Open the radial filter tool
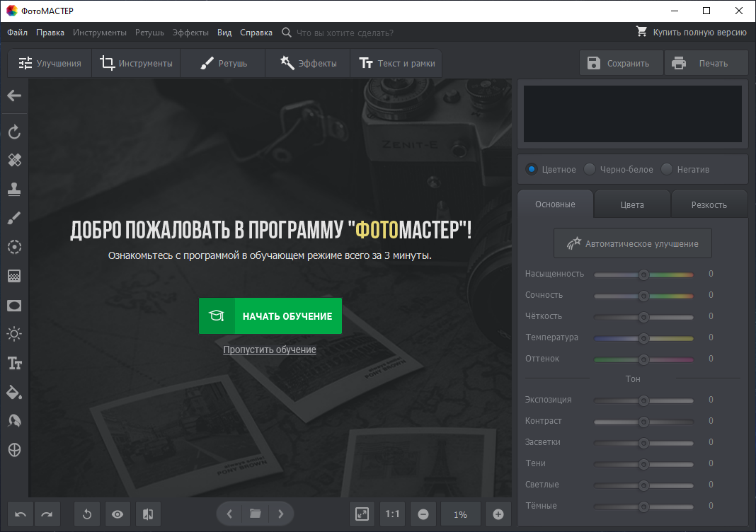This screenshot has width=756, height=532. tap(14, 247)
